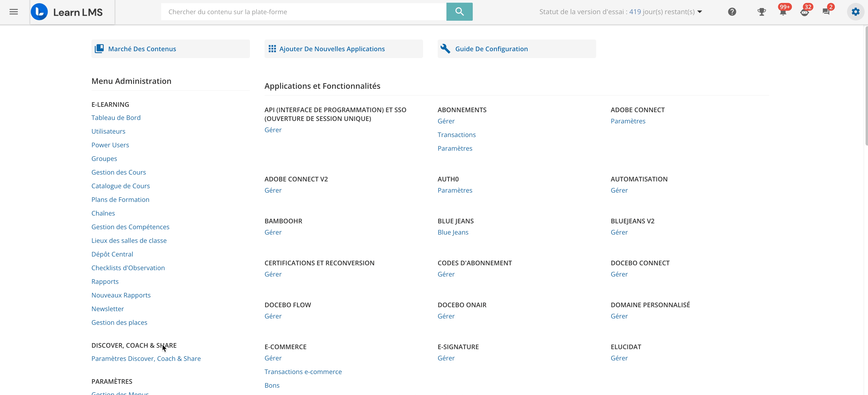Screen dimensions: 868x395
Task: Click Gérer under E-Signature
Action: click(x=446, y=358)
